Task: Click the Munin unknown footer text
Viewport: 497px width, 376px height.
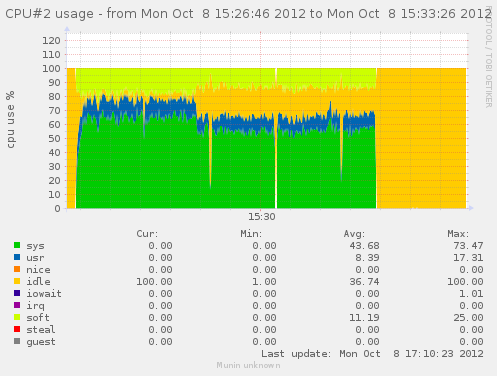Action: [248, 365]
